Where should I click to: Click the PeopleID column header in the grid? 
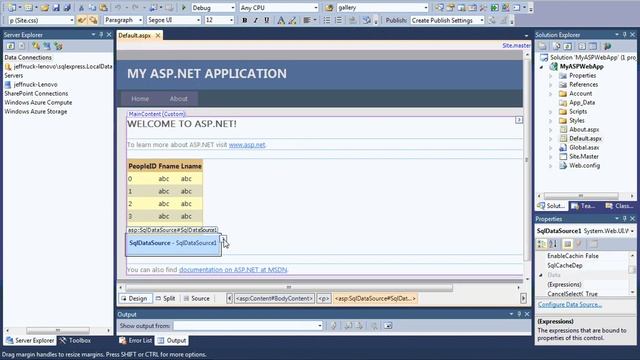pyautogui.click(x=142, y=166)
